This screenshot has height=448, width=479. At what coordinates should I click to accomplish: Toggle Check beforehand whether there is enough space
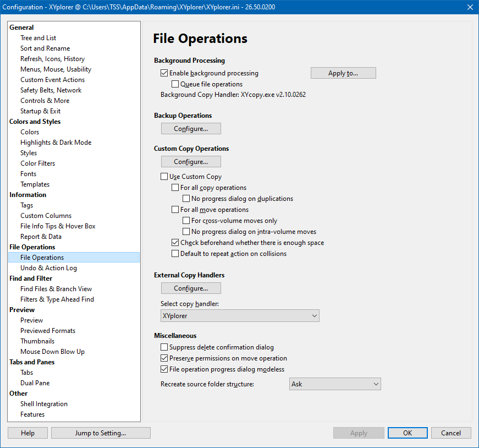pyautogui.click(x=175, y=243)
